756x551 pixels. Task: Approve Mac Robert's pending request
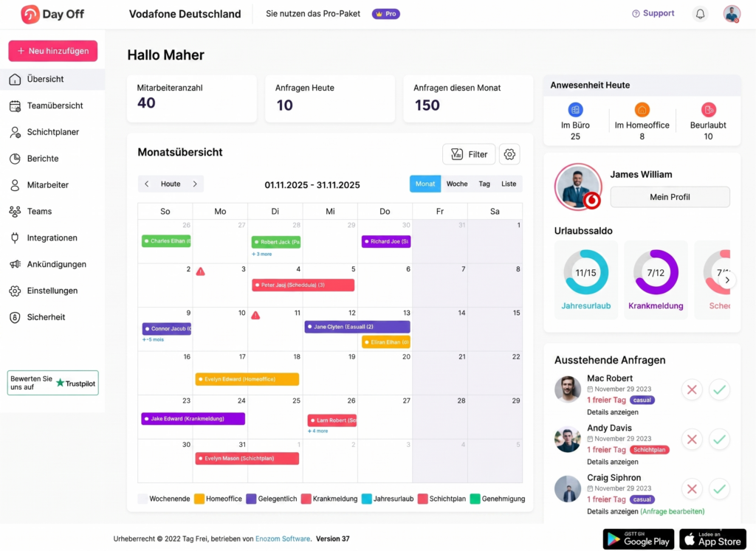(x=719, y=389)
